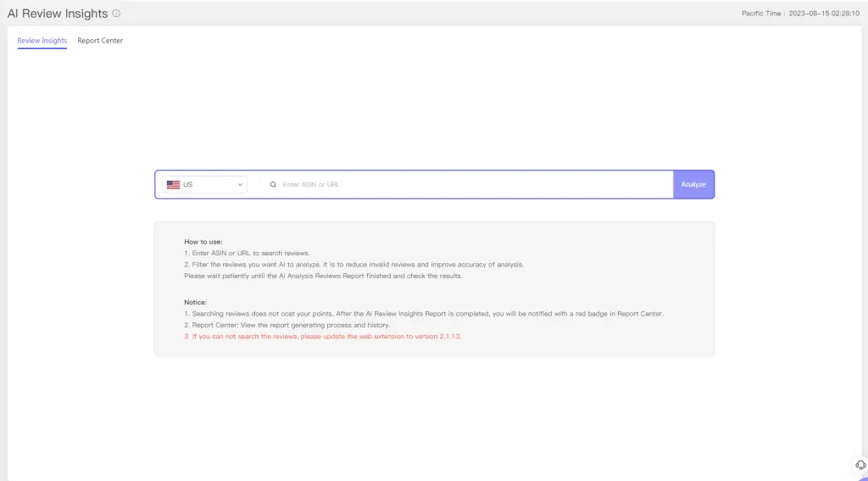Click the filter reviews instruction line
The width and height of the screenshot is (868, 481).
(x=354, y=265)
